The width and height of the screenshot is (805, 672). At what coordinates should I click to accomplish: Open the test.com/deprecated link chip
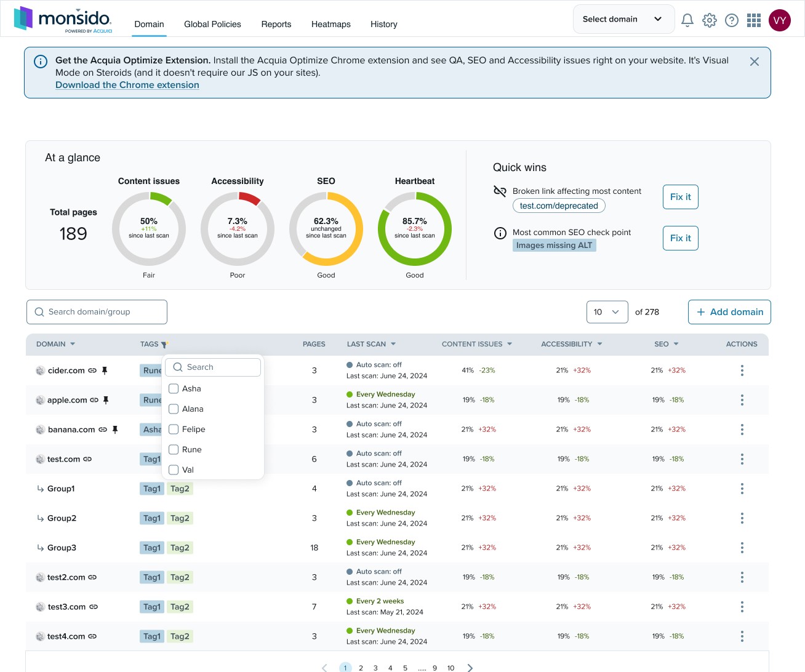559,206
